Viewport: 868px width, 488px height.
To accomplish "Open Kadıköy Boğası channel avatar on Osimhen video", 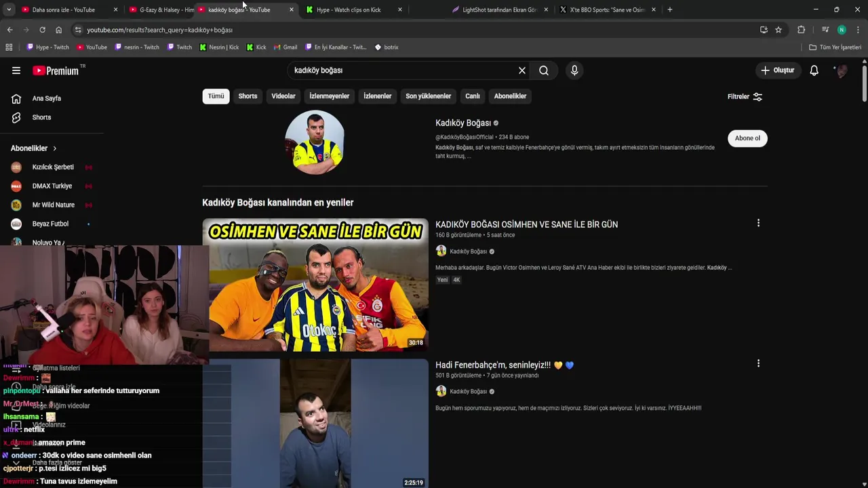I will (x=441, y=251).
